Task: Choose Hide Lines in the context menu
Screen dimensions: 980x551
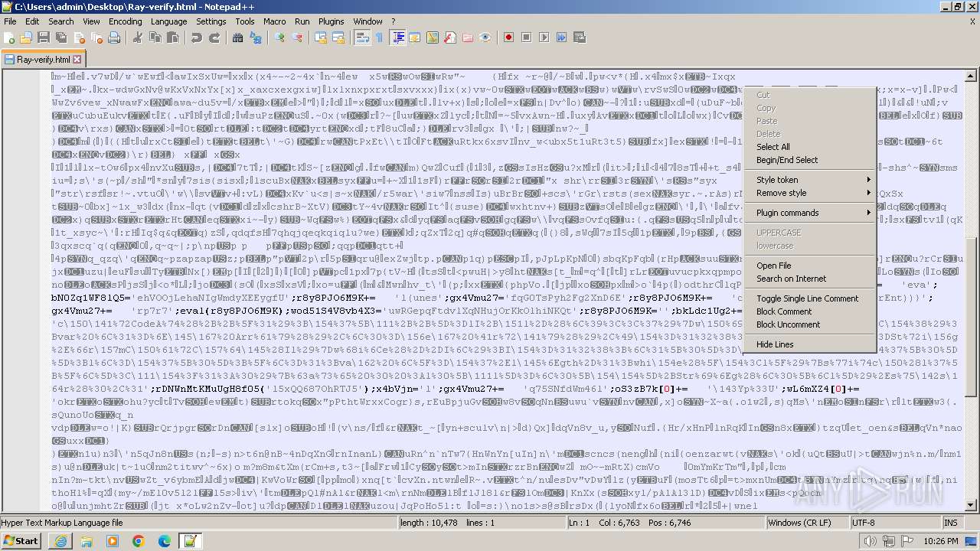Action: (x=809, y=344)
